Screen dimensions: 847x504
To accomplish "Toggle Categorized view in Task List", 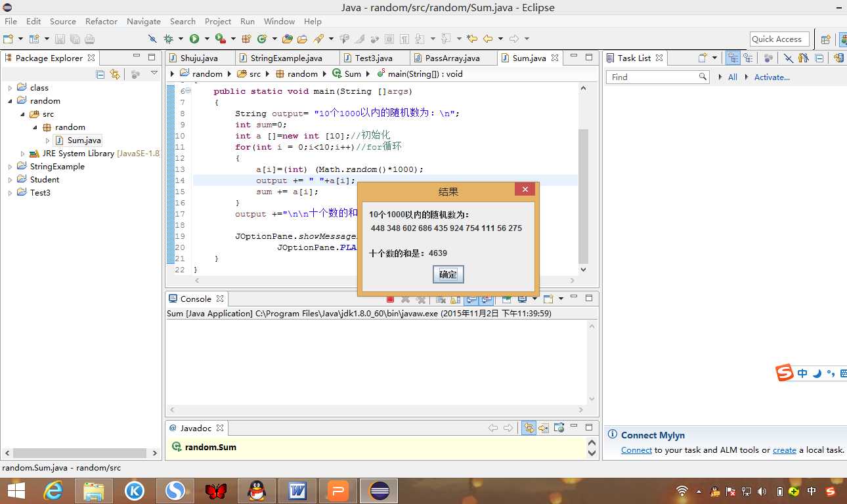I will coord(733,58).
